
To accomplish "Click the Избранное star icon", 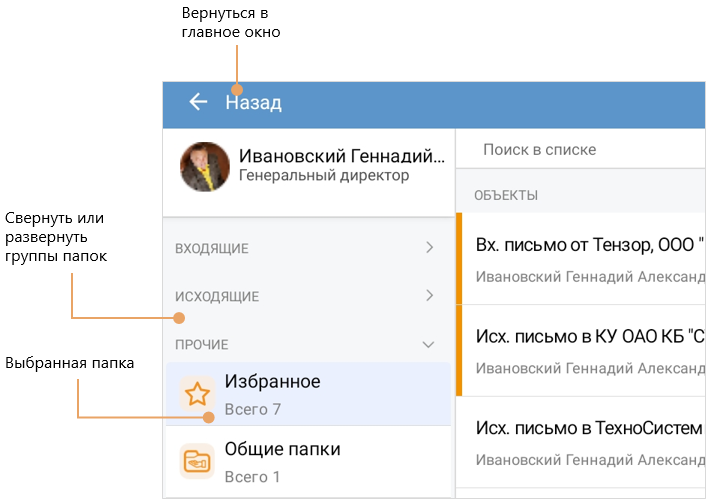I will click(x=197, y=394).
